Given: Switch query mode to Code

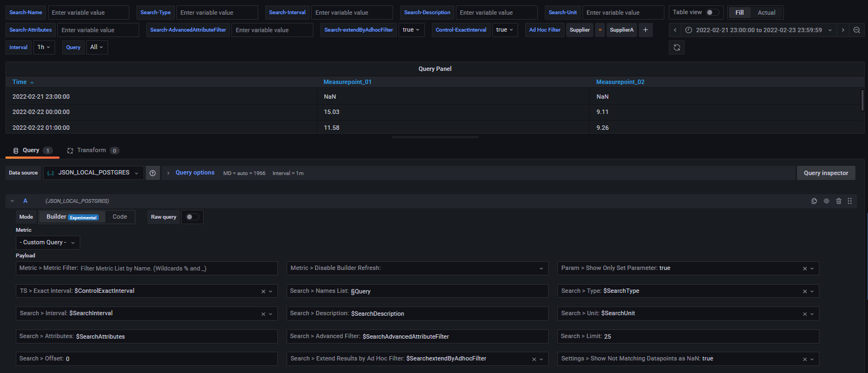Looking at the screenshot, I should pyautogui.click(x=120, y=217).
